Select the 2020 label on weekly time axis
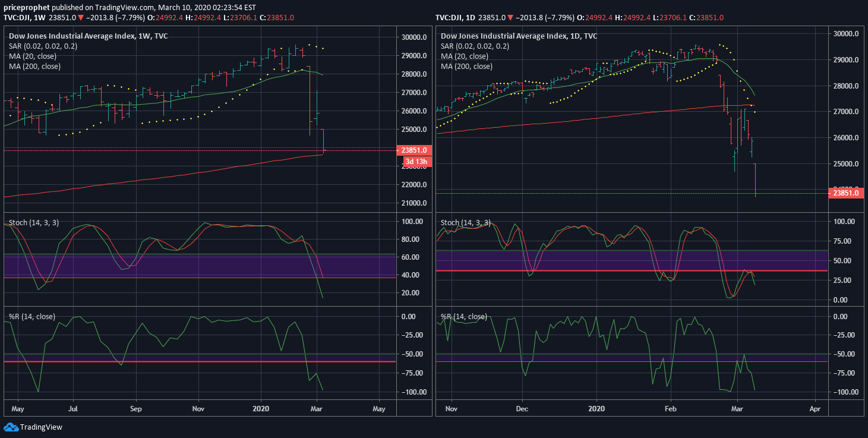The height and width of the screenshot is (438, 868). [260, 409]
